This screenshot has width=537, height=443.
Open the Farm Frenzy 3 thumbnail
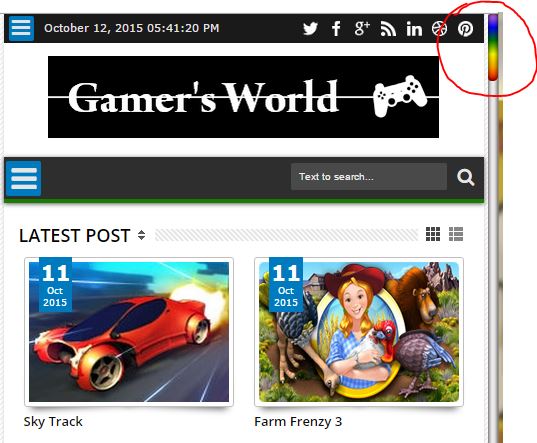[359, 332]
